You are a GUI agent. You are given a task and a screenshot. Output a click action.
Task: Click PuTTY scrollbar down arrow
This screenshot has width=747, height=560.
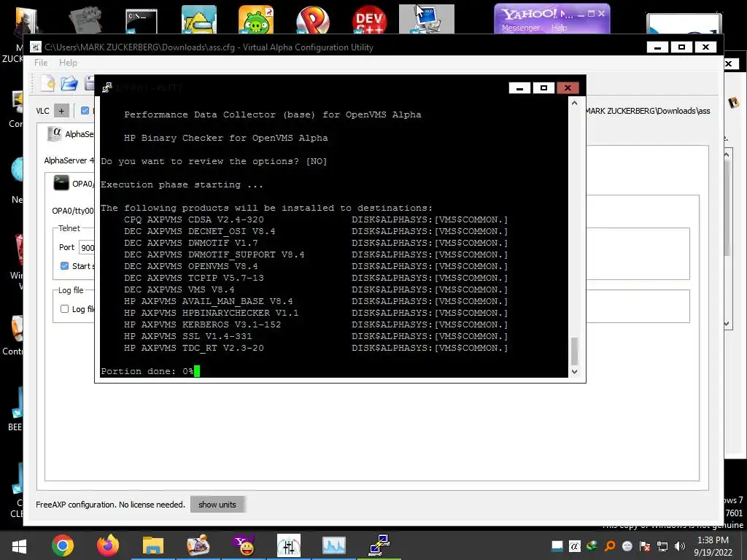[575, 371]
